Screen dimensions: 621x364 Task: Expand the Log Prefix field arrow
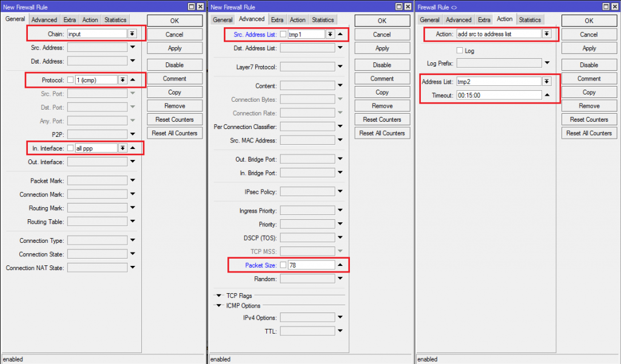click(547, 63)
